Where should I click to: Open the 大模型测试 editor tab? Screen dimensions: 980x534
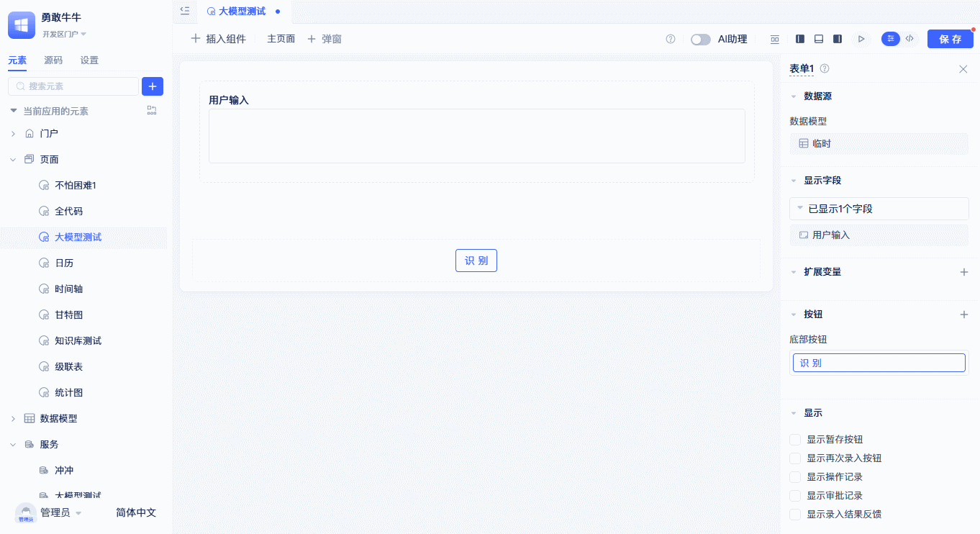(x=243, y=12)
